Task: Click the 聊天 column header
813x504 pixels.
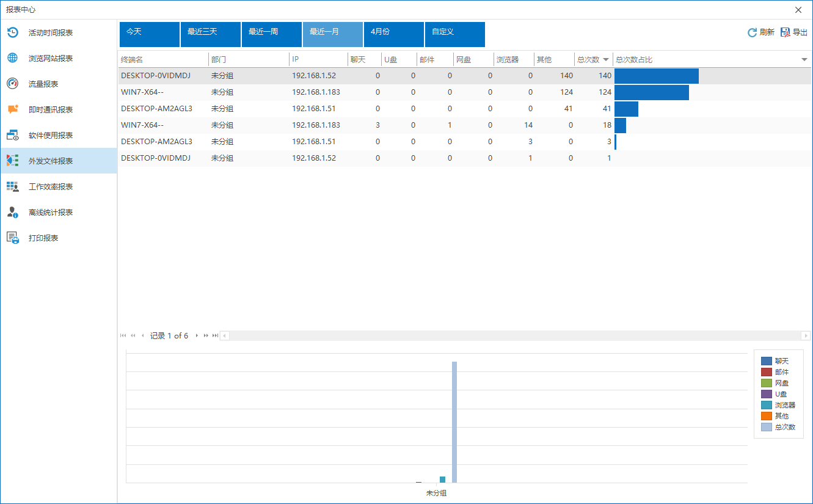Action: click(x=365, y=59)
